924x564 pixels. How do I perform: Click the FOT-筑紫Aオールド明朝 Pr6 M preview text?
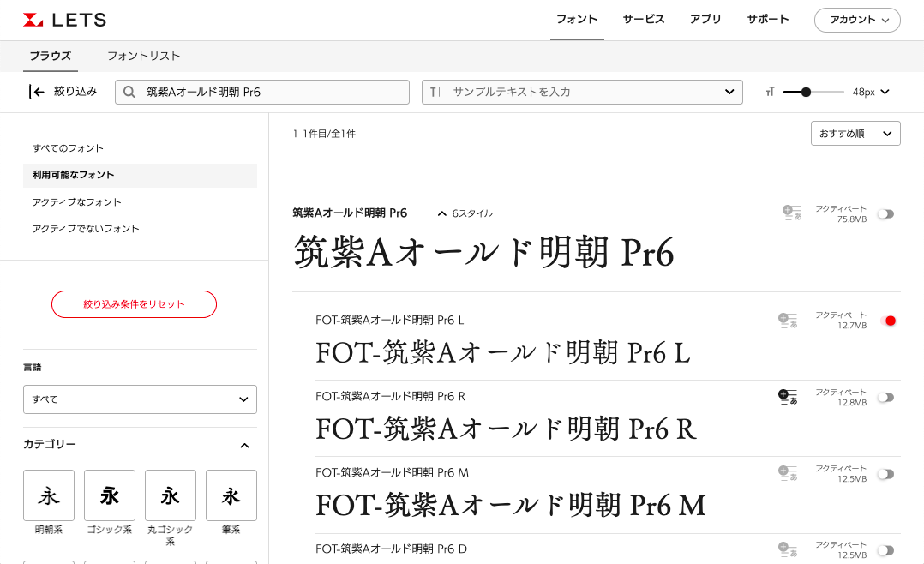point(511,506)
